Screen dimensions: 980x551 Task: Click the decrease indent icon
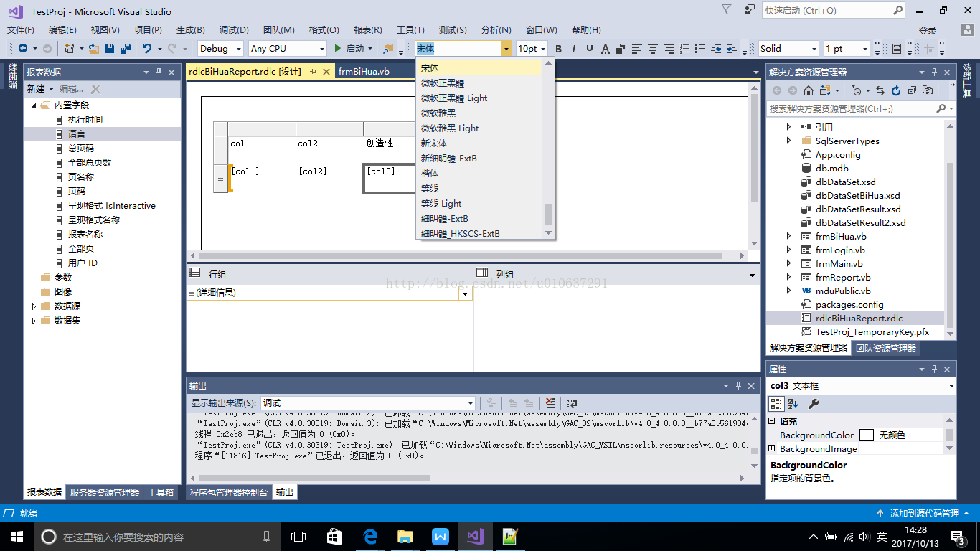(716, 49)
